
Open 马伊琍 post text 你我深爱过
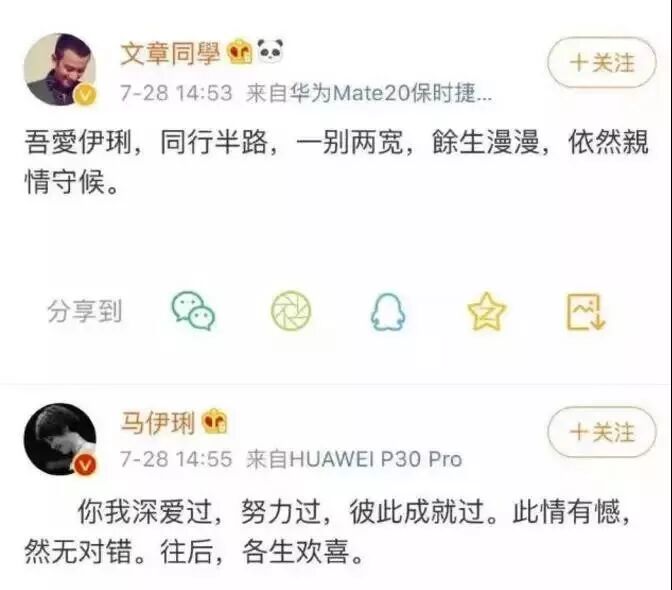coord(328,531)
